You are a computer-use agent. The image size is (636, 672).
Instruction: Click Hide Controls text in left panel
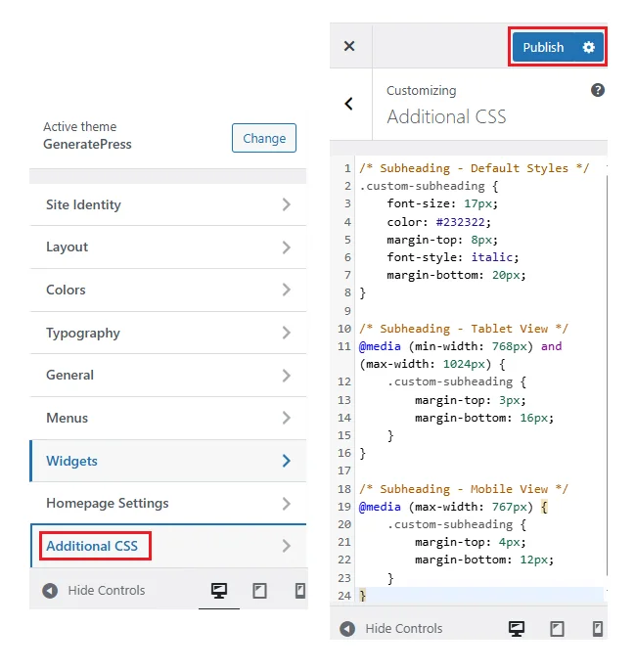point(107,591)
